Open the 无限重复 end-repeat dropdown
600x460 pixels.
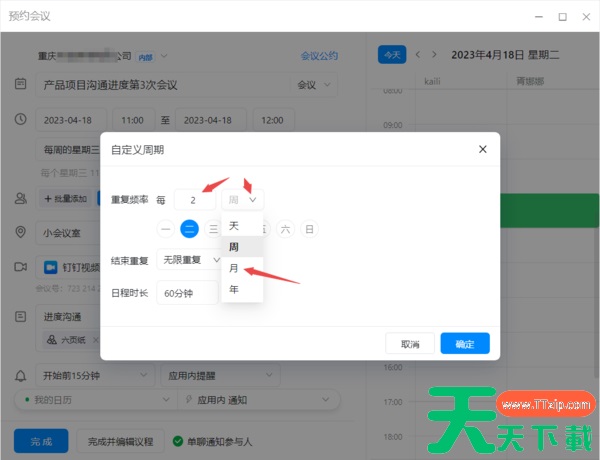(189, 260)
